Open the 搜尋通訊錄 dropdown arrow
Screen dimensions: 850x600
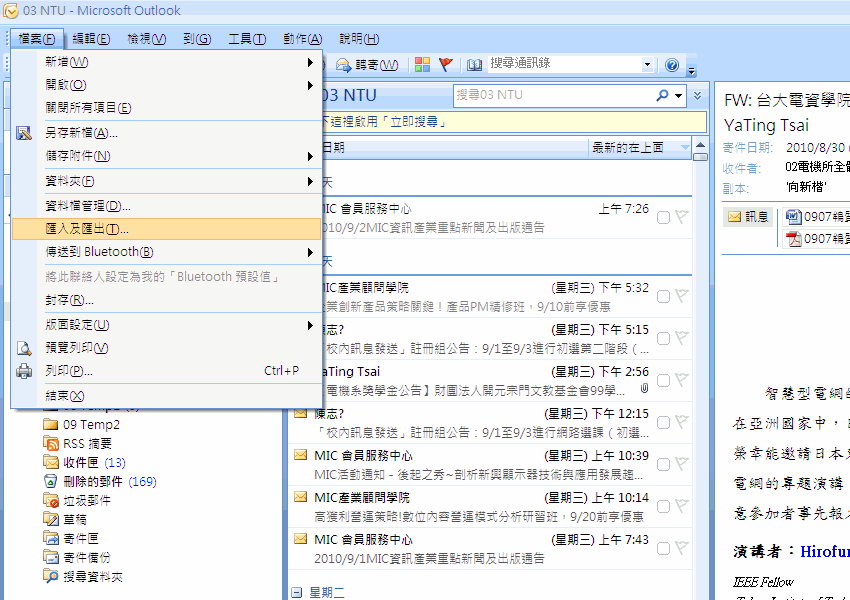pos(647,64)
